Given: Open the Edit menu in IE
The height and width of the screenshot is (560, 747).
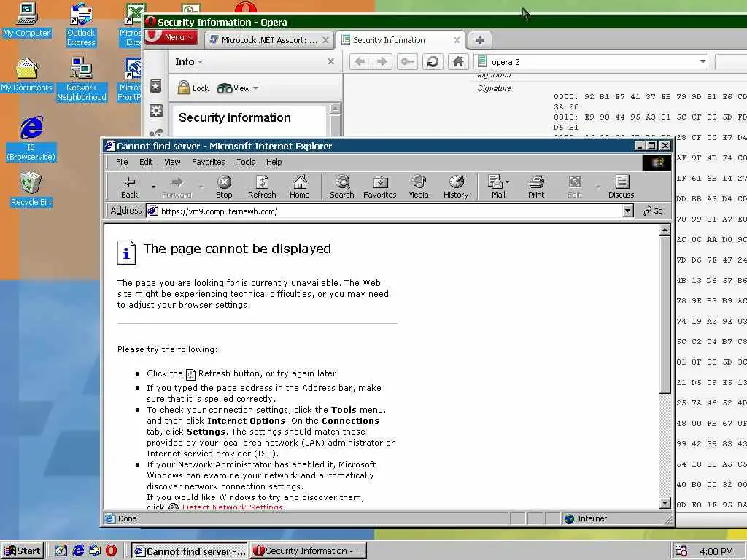Looking at the screenshot, I should 146,162.
